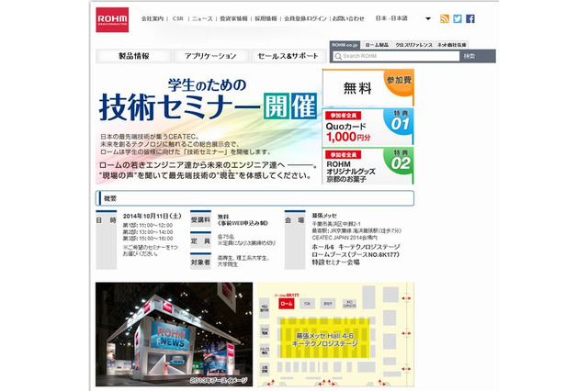
Task: Open the 製品情報 menu
Action: click(x=133, y=56)
